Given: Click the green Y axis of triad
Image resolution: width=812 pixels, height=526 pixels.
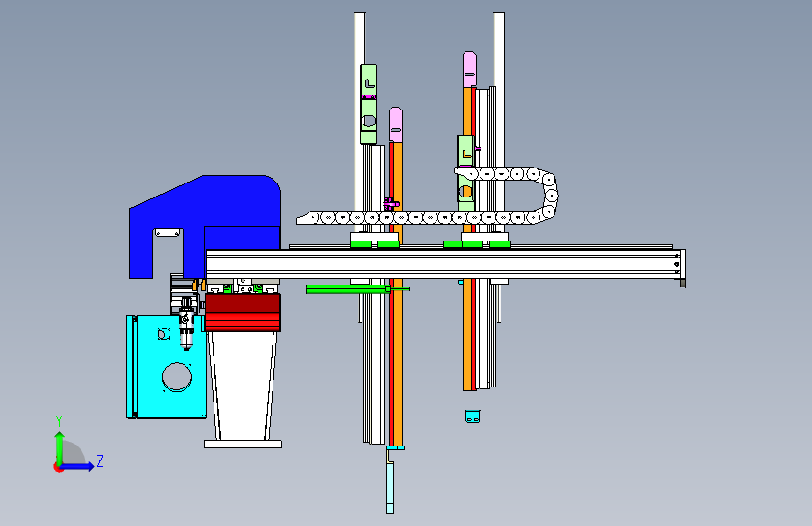Looking at the screenshot, I should click(60, 447).
